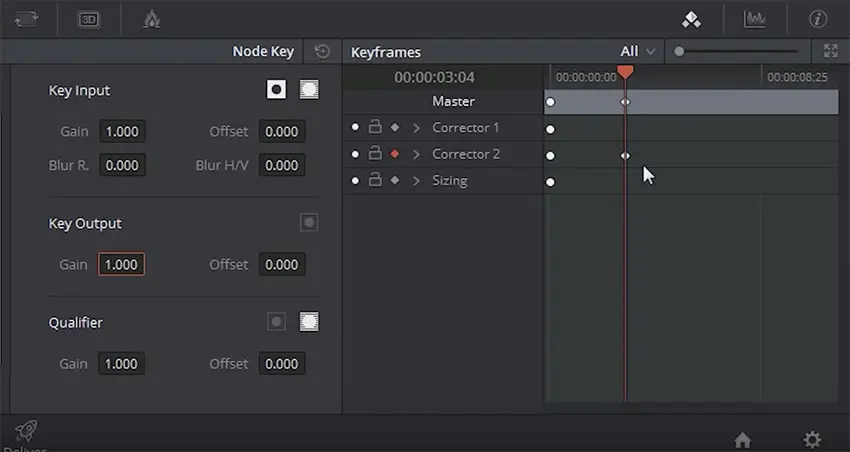Reset Node Key settings
Screen dimensions: 850x452
[x=322, y=51]
